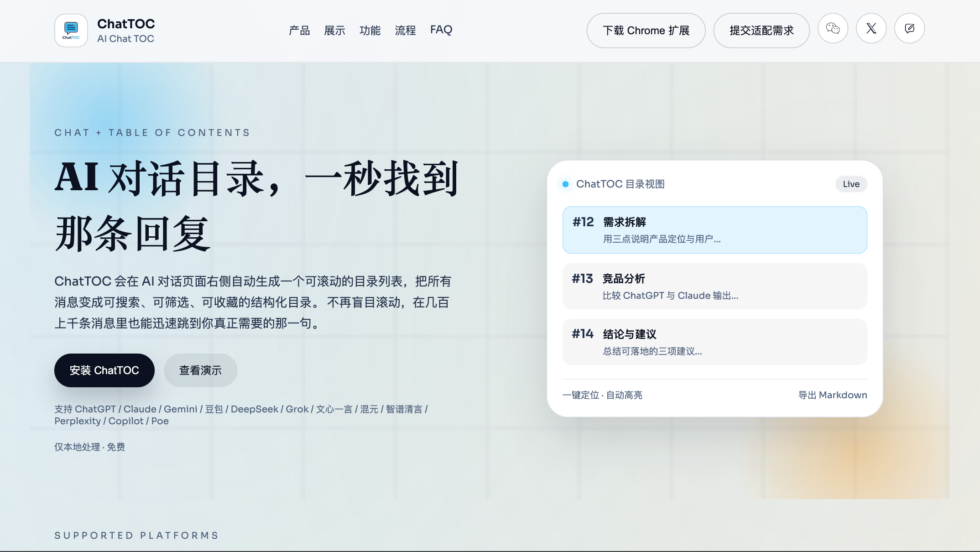Open the 产品 navigation item
The width and height of the screenshot is (980, 552).
coord(299,31)
